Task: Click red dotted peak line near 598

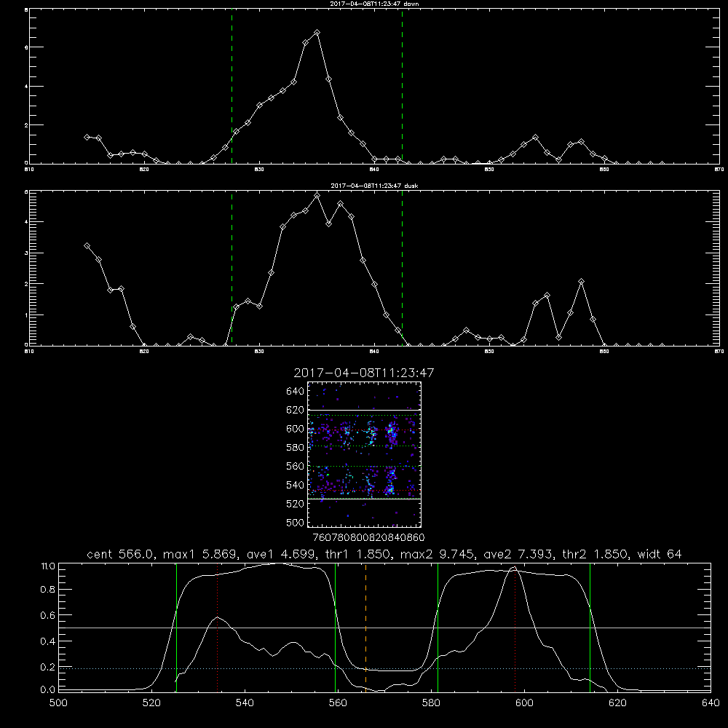Action: click(x=515, y=628)
